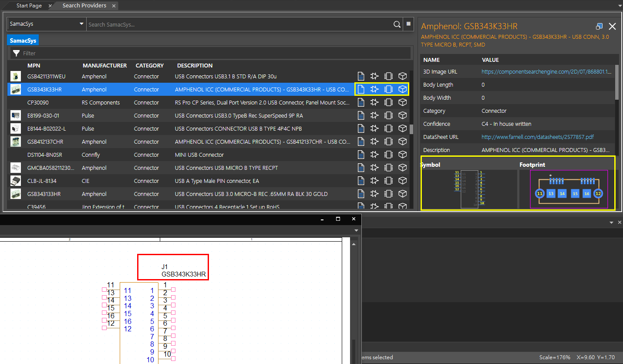
Task: View the 3D model cube icon for E8199-030-01
Action: 402,115
